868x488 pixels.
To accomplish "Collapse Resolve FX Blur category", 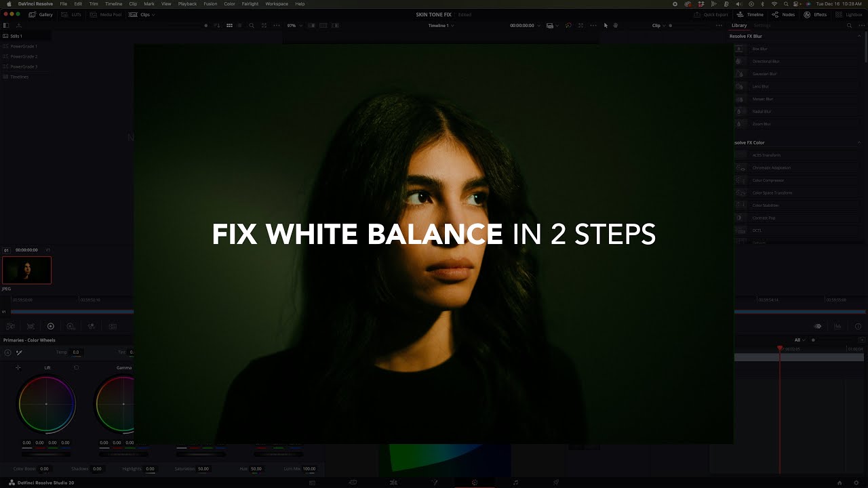I will (860, 36).
